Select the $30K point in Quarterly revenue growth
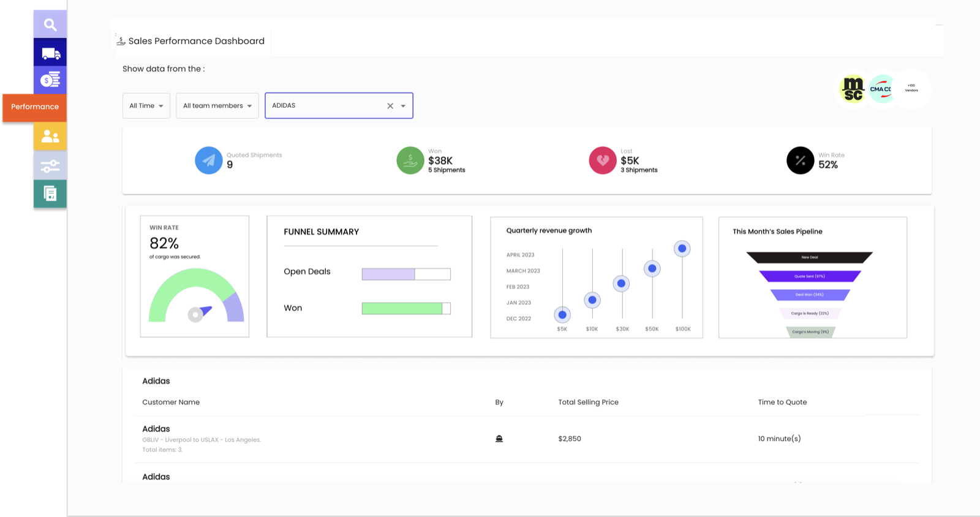 pos(622,284)
